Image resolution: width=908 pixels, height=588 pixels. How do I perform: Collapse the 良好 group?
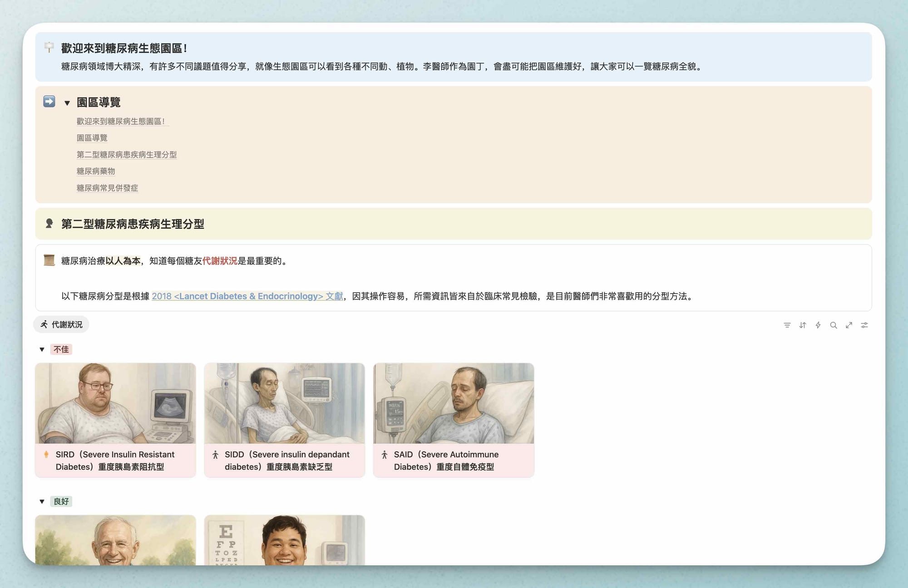point(42,501)
